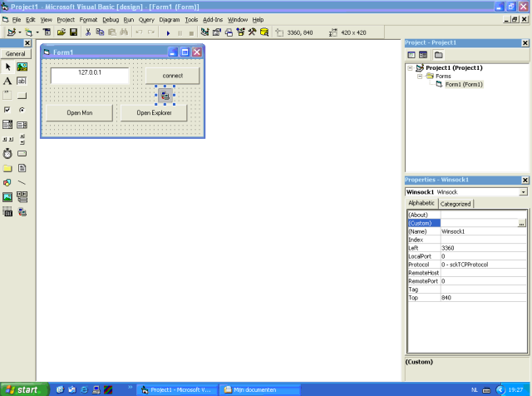This screenshot has width=532, height=396.
Task: Start the program with the Run arrow
Action: (x=168, y=33)
